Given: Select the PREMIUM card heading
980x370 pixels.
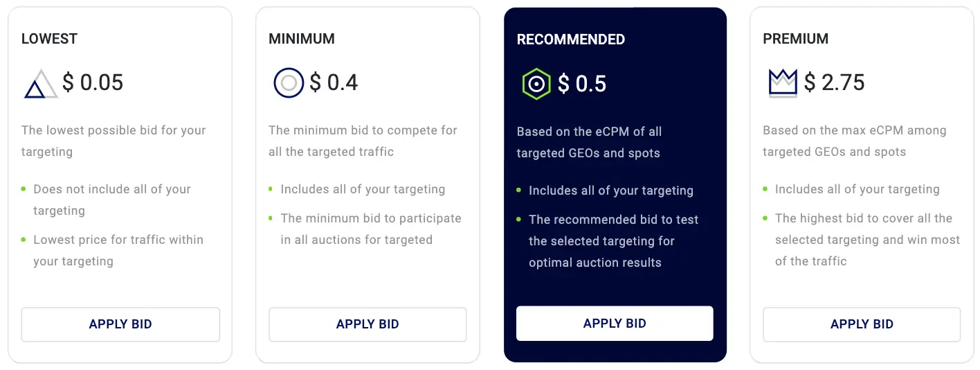Looking at the screenshot, I should pyautogui.click(x=795, y=39).
